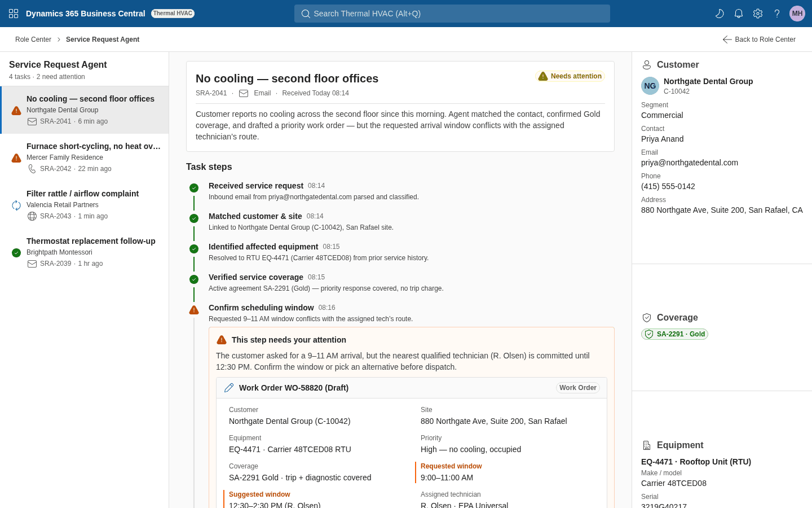
Task: Click the Email envelope icon in task header
Action: coord(244,93)
